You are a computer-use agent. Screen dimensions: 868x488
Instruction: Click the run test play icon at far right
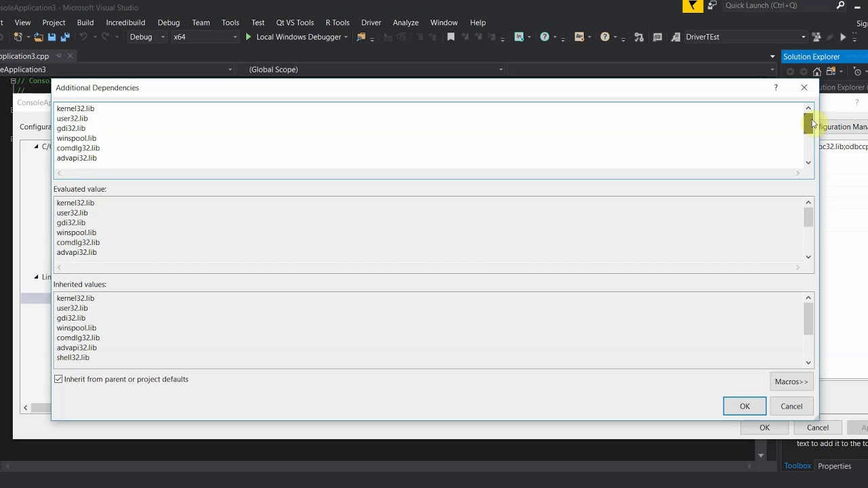coord(843,37)
